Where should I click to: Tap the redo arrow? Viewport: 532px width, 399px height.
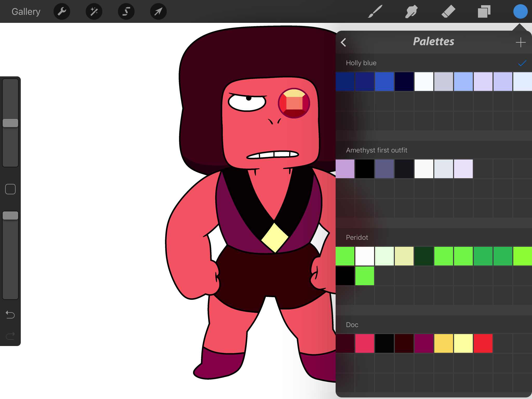(10, 336)
